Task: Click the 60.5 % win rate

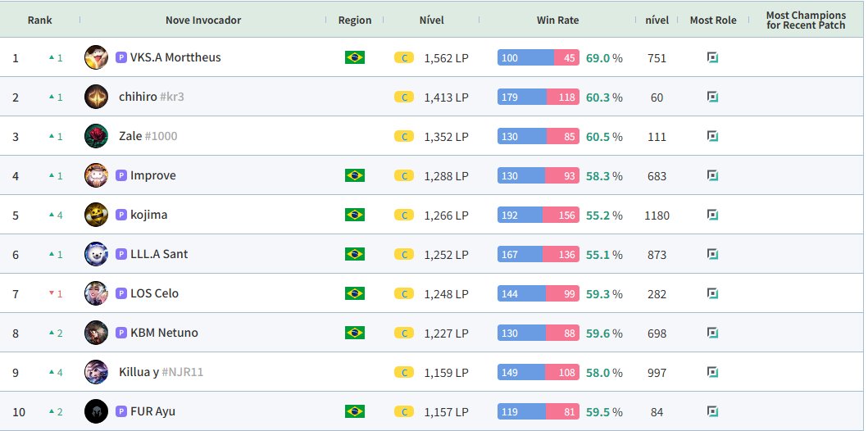Action: coord(604,136)
